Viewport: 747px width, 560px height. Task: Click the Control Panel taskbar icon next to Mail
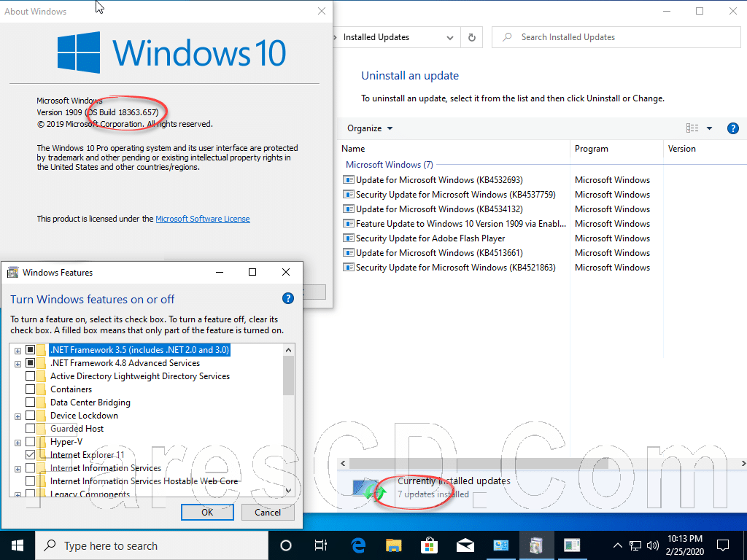pyautogui.click(x=500, y=545)
